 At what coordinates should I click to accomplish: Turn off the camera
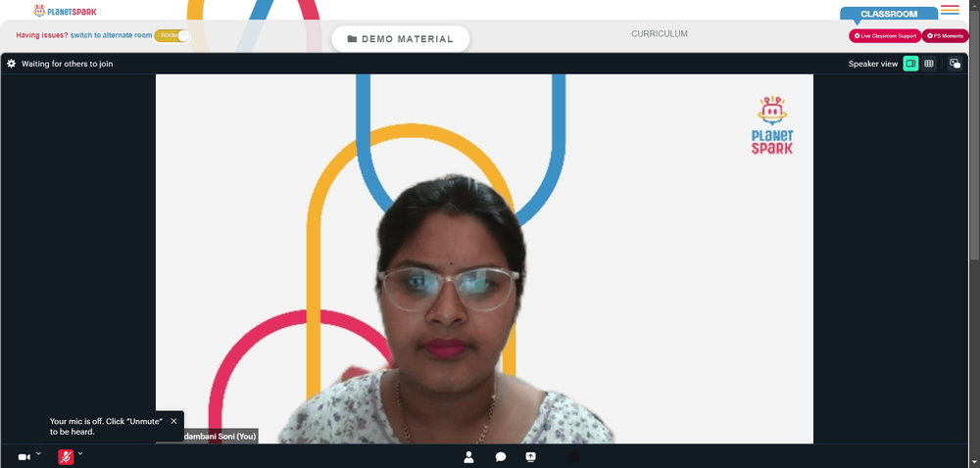(x=24, y=457)
